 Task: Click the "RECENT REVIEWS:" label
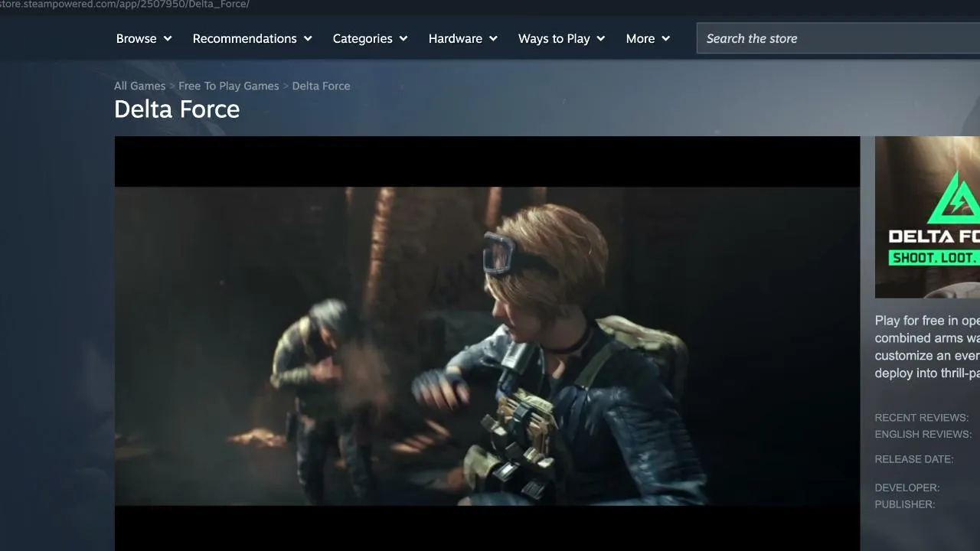coord(922,418)
